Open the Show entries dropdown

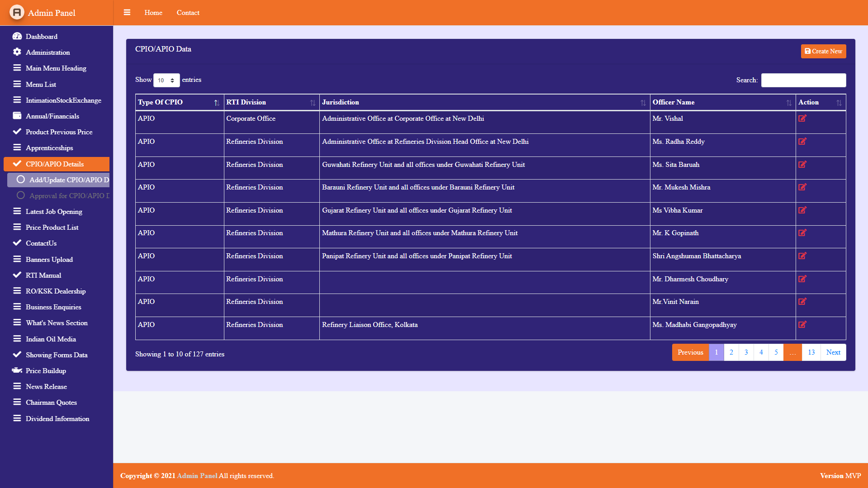tap(166, 80)
